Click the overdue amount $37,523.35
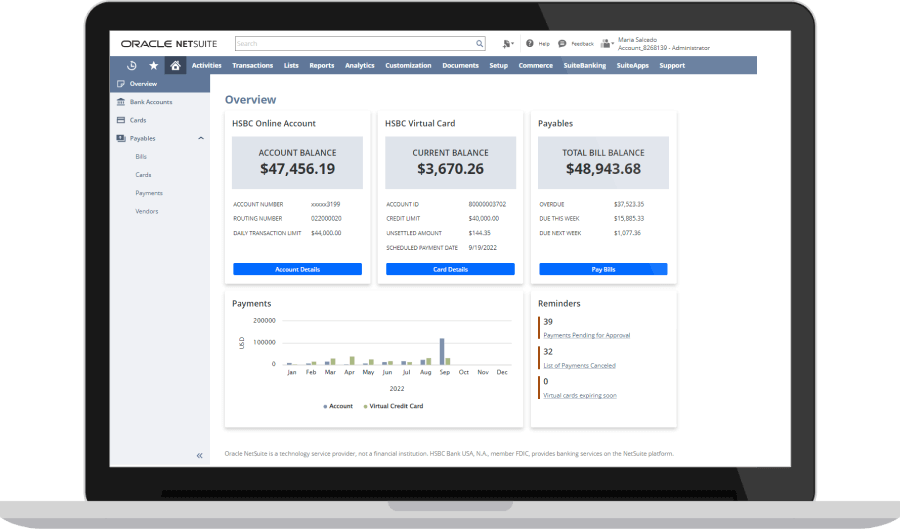 pos(629,204)
